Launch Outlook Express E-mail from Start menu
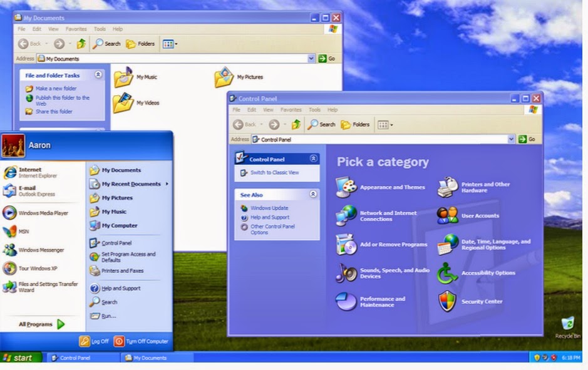Screen dimensions: 588x370 (x=29, y=191)
